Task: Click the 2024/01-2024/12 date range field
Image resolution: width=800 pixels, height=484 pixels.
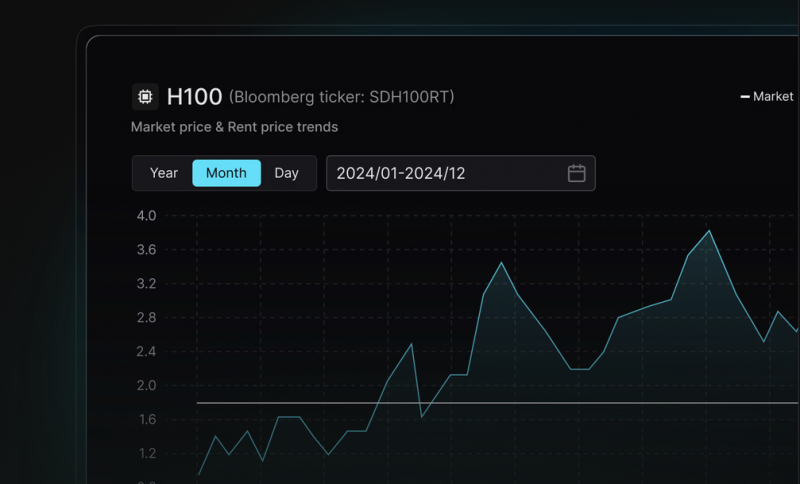Action: coord(461,173)
